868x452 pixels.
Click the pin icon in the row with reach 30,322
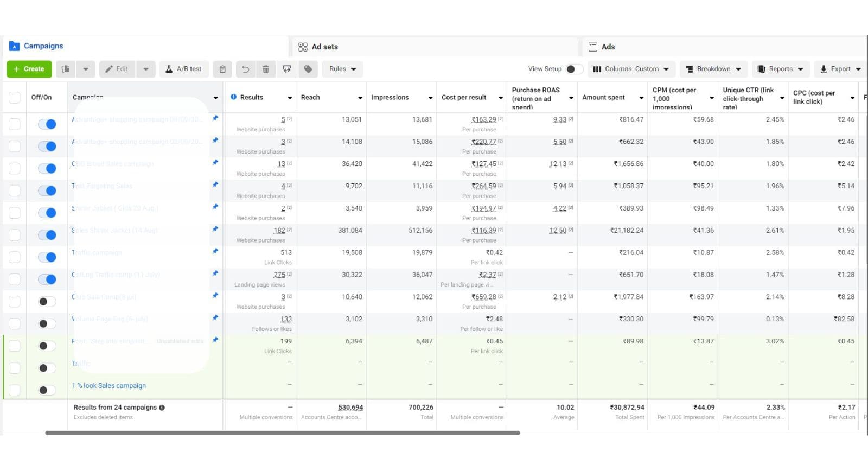[215, 273]
